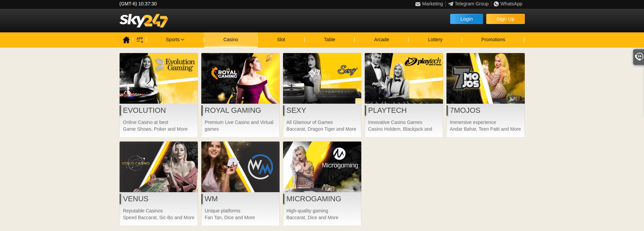
Task: Expand the Sports dropdown menu
Action: pos(175,40)
